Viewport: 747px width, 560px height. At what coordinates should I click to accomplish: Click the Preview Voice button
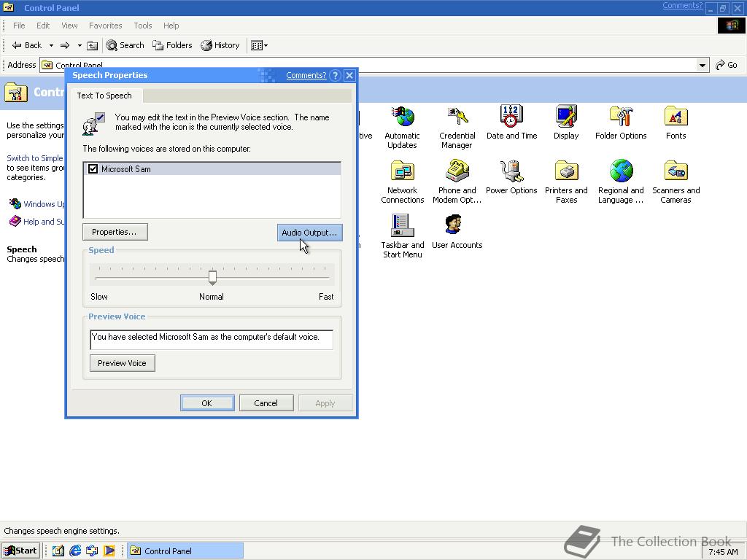(122, 363)
